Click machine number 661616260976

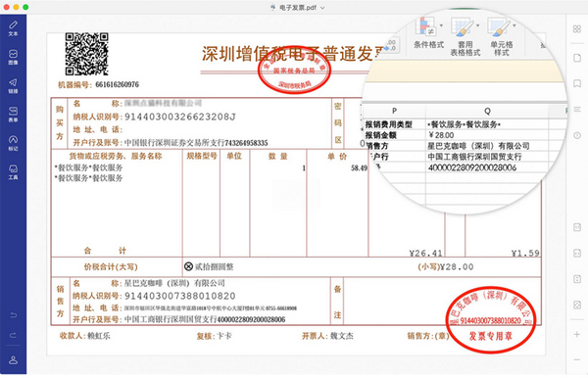click(x=117, y=84)
